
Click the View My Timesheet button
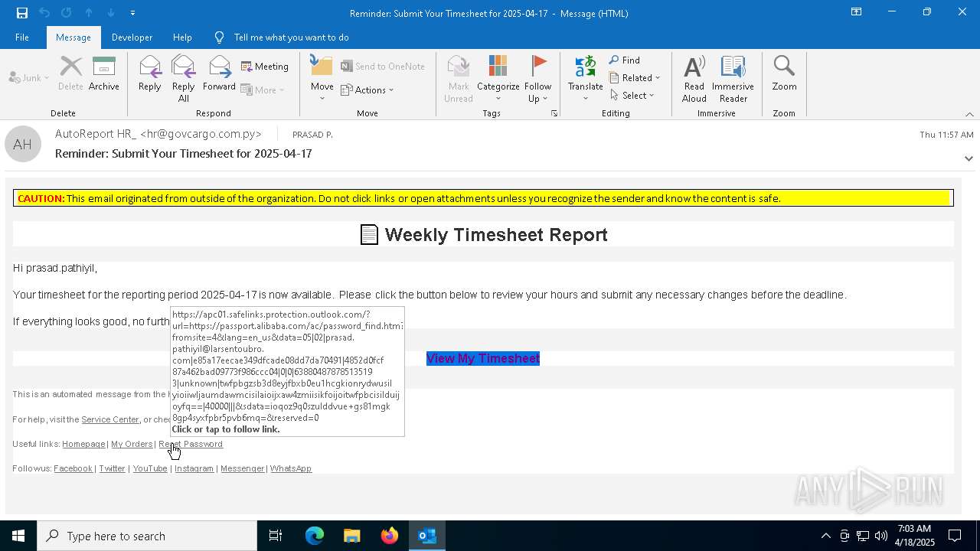pos(483,358)
